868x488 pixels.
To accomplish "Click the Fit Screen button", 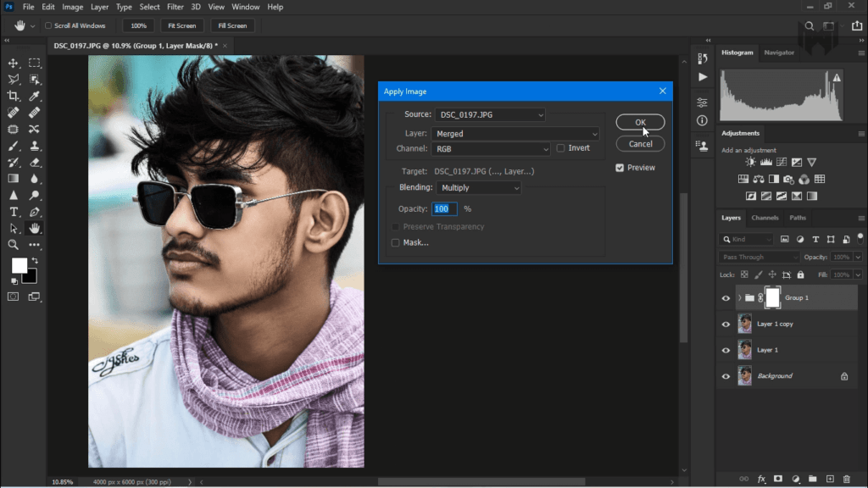I will point(182,25).
